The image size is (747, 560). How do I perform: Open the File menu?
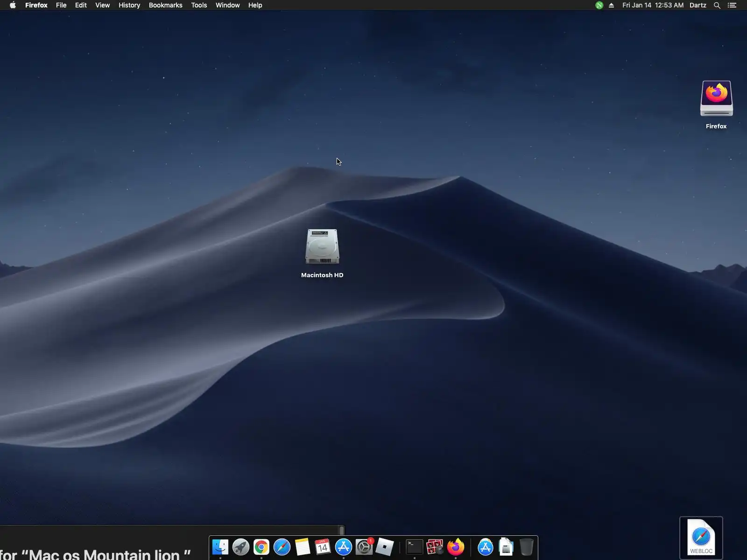pyautogui.click(x=61, y=5)
